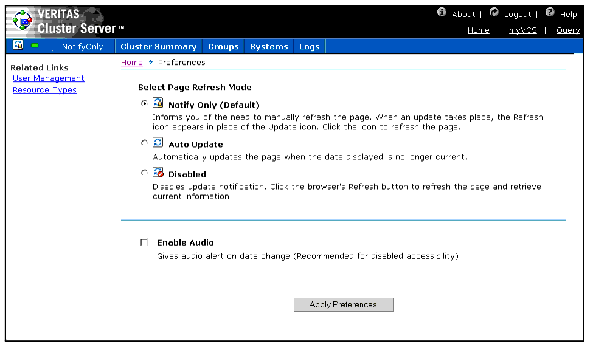Viewport: 607px width, 364px height.
Task: Enable the Audio alert checkbox
Action: click(x=144, y=242)
